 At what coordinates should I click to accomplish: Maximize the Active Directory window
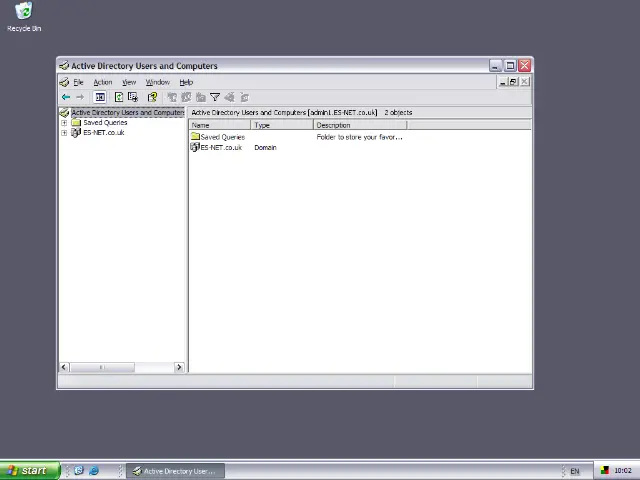pyautogui.click(x=510, y=65)
